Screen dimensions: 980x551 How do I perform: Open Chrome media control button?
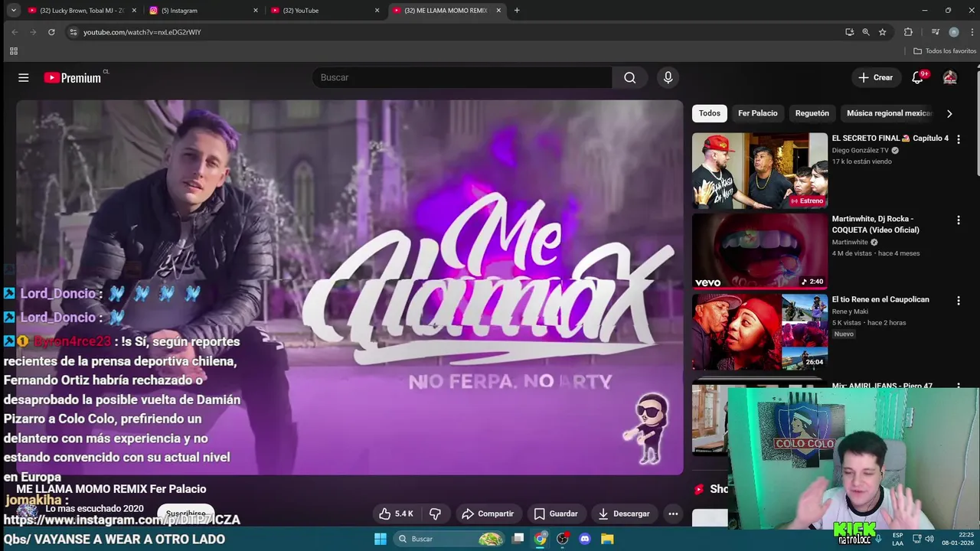point(935,32)
